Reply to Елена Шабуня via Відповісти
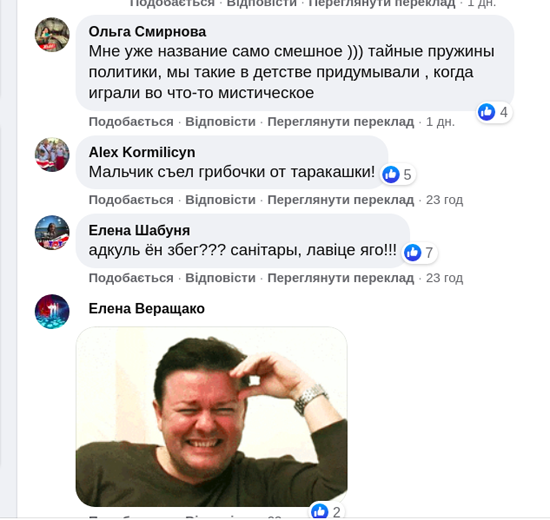 (220, 278)
